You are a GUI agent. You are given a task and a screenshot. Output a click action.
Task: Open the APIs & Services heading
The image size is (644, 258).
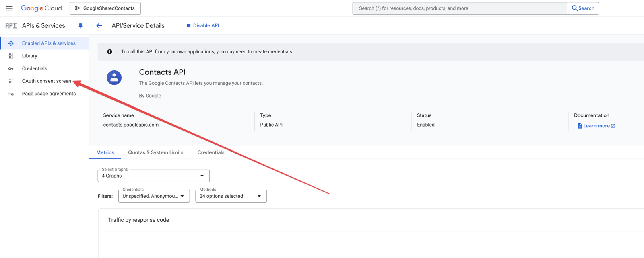(43, 25)
